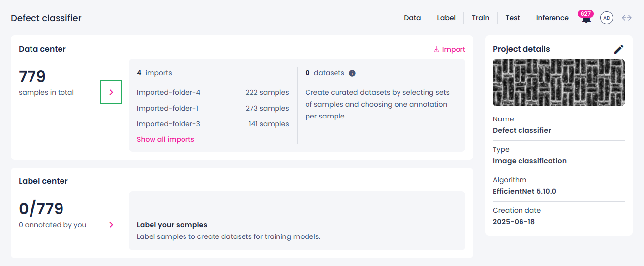
Task: Click the Label center heading
Action: click(x=43, y=181)
